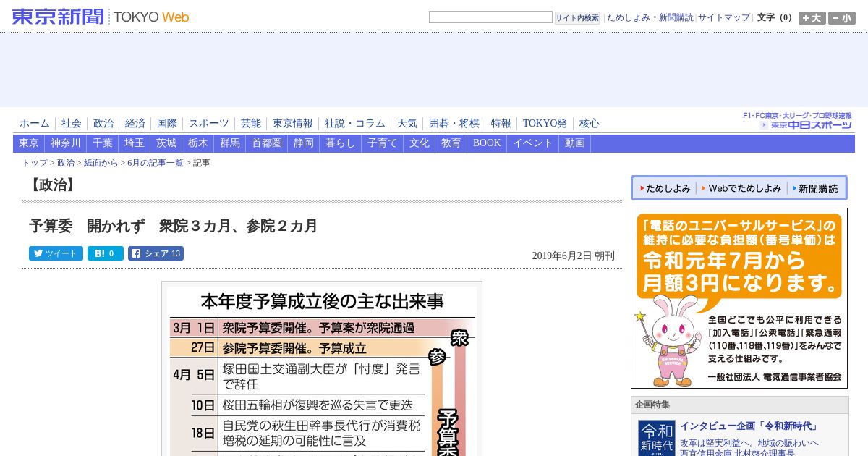Select the 首都圏 tab
Viewport: 868px width, 456px height.
(267, 143)
